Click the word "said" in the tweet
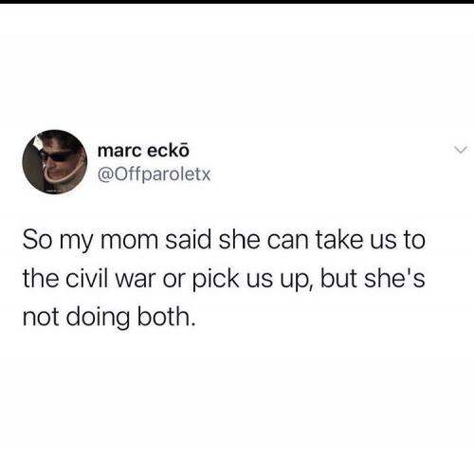Screen dimensions: 474x476 (x=188, y=240)
